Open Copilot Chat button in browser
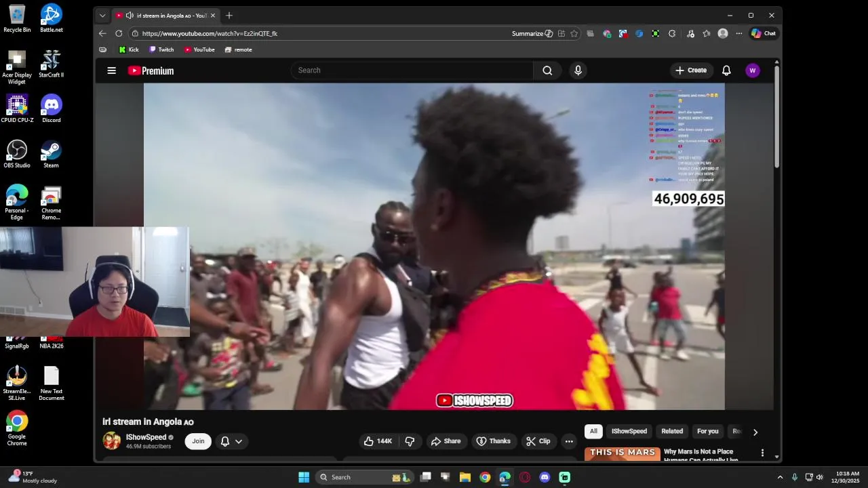The height and width of the screenshot is (488, 868). click(764, 33)
